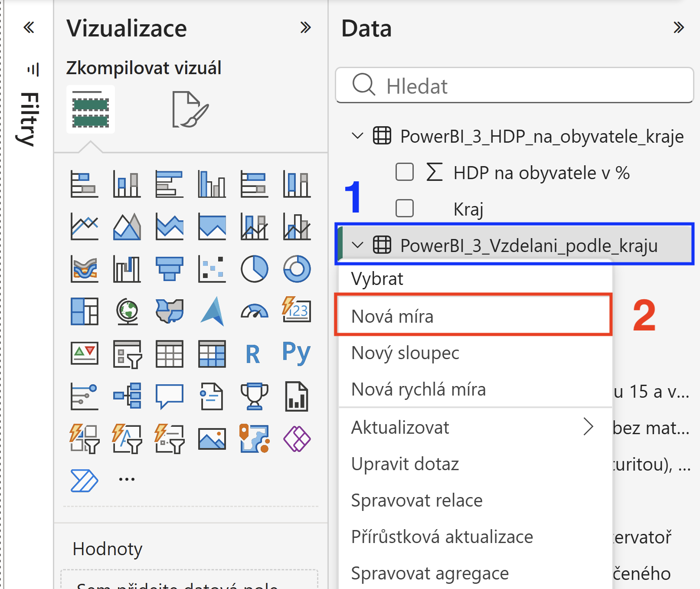Add a treemap visual
This screenshot has height=589, width=700.
[x=84, y=311]
